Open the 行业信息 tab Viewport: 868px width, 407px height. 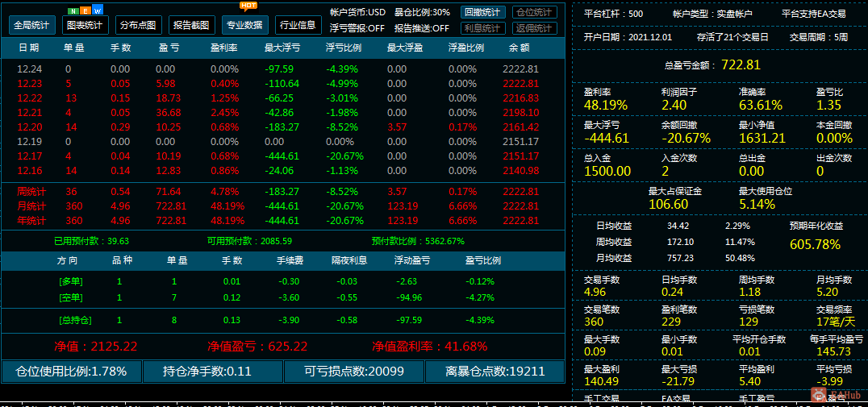298,25
